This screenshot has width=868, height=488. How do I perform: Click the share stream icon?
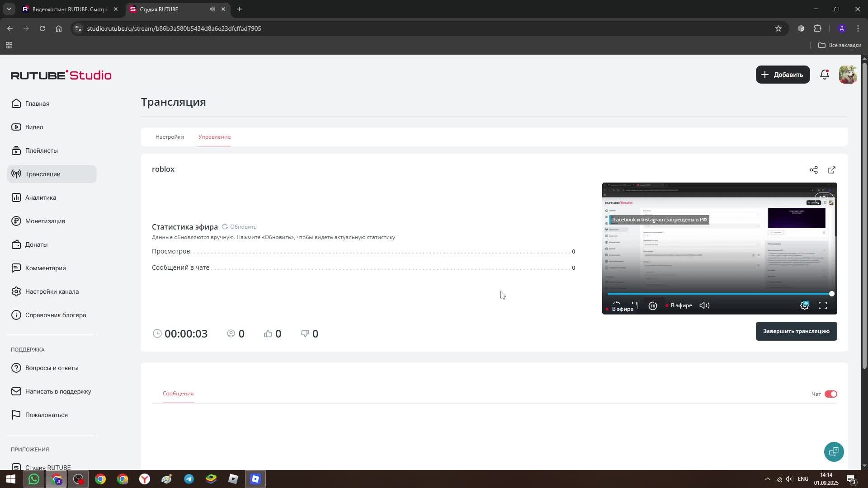coord(813,170)
